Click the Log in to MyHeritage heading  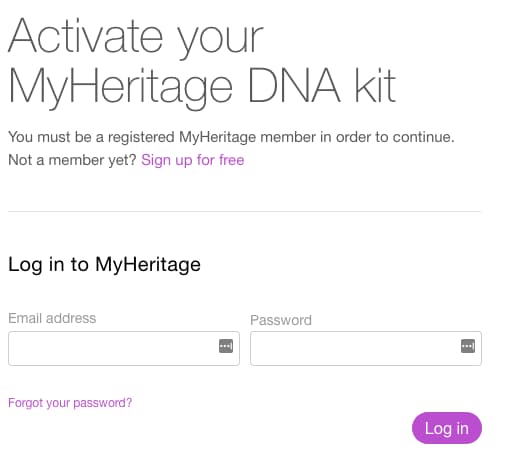[x=104, y=265]
